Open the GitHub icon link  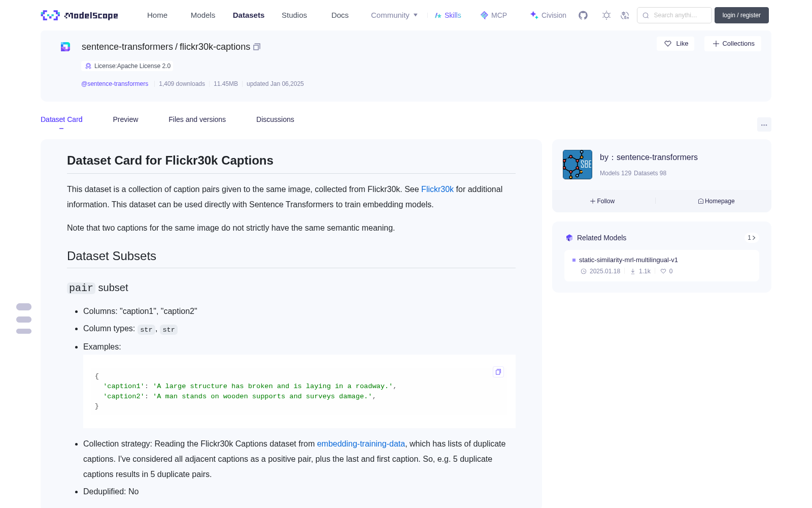(583, 15)
